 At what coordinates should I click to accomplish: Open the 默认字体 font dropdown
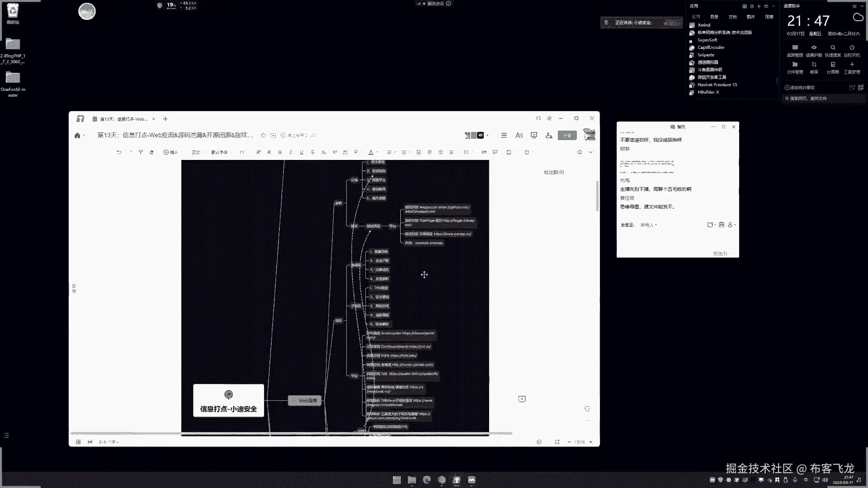(x=221, y=152)
